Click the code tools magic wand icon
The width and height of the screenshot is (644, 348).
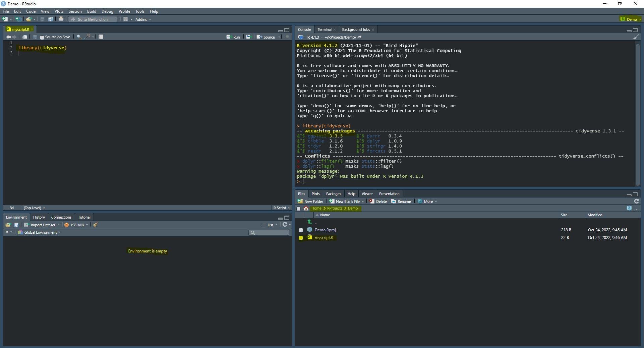point(88,37)
